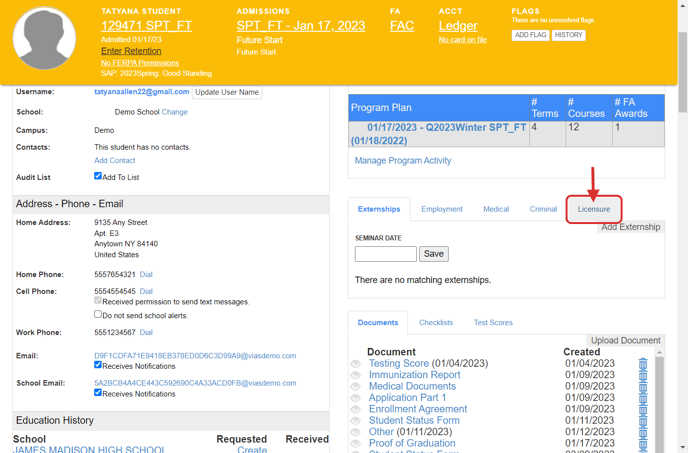Click the Update User Name button

point(227,92)
